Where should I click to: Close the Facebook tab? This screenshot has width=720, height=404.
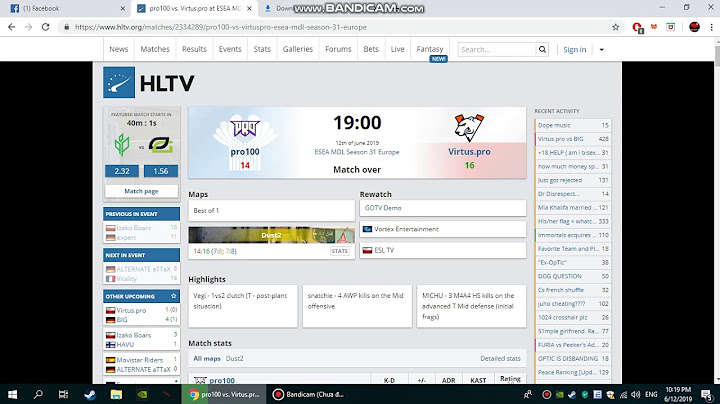pyautogui.click(x=123, y=8)
